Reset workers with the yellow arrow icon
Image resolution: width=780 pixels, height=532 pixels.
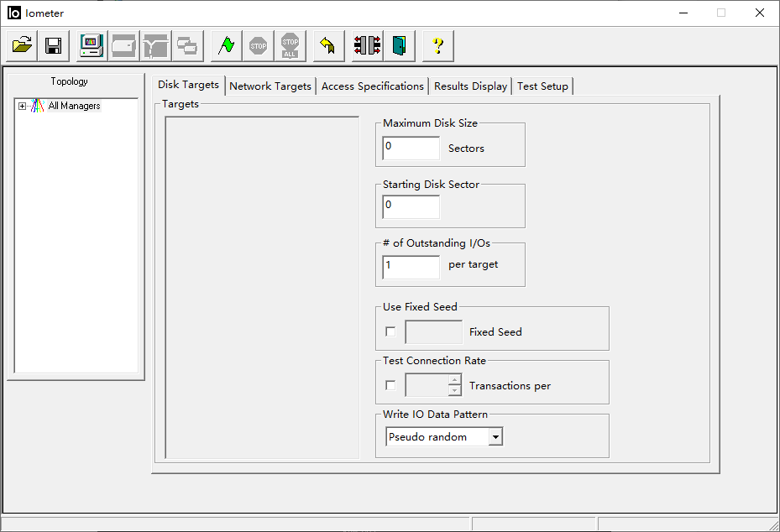[x=328, y=46]
